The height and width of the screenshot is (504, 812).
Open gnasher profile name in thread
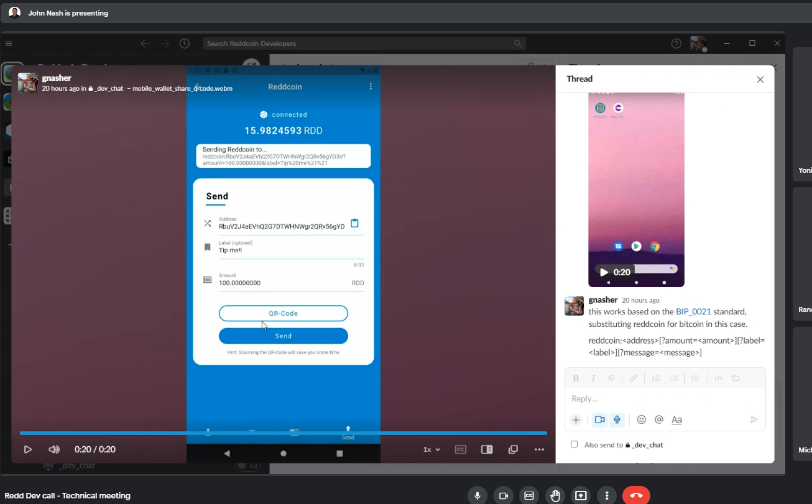(x=603, y=300)
